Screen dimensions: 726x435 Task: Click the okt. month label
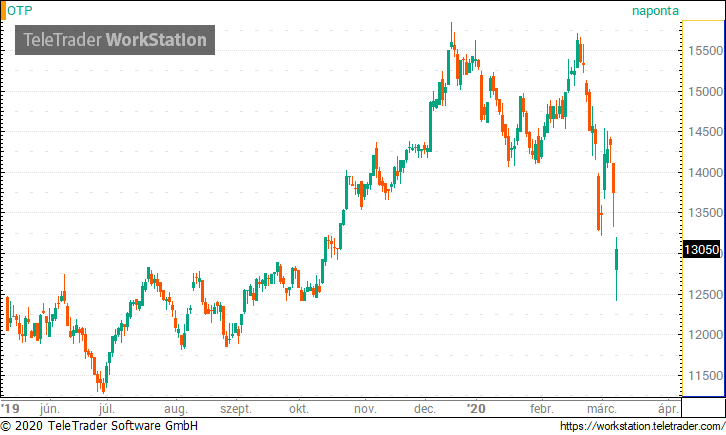coord(299,409)
